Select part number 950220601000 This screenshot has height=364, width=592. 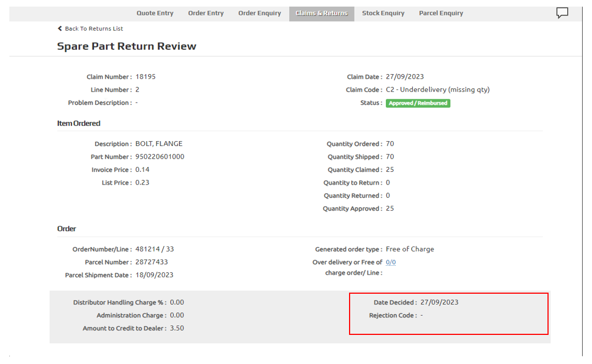[160, 156]
